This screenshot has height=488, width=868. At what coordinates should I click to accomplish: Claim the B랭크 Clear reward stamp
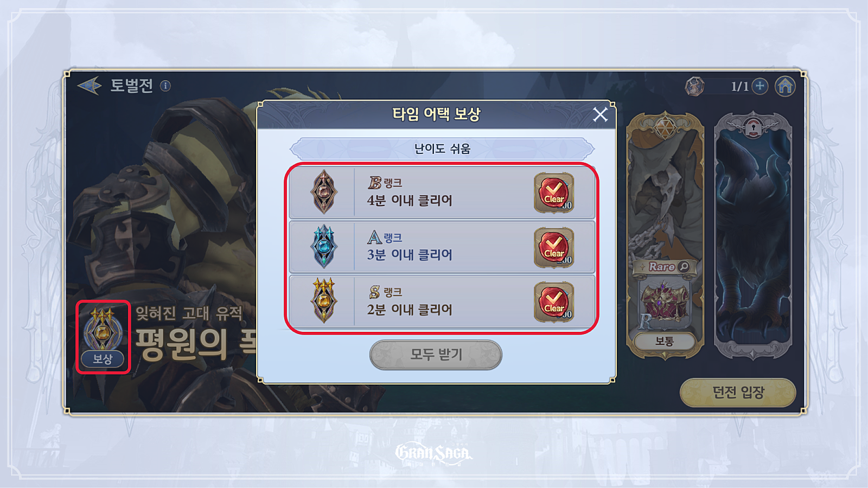(554, 192)
